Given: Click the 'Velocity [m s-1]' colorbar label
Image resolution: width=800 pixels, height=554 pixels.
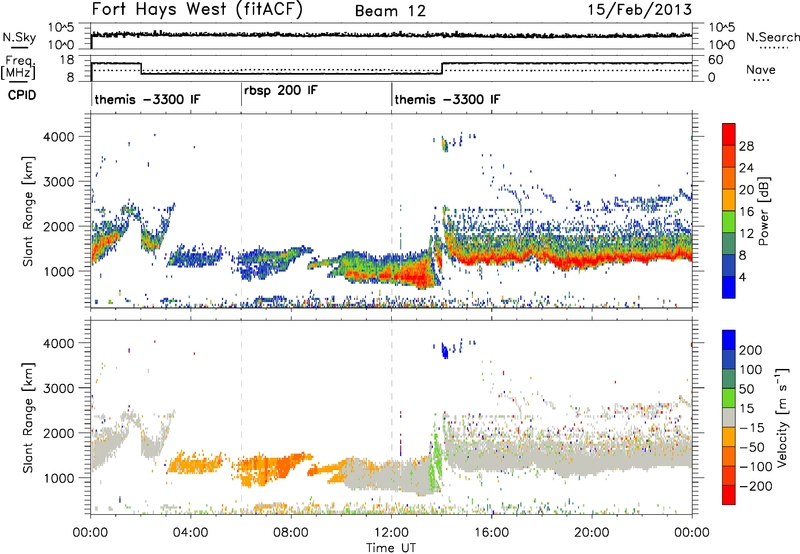Looking at the screenshot, I should [x=782, y=417].
